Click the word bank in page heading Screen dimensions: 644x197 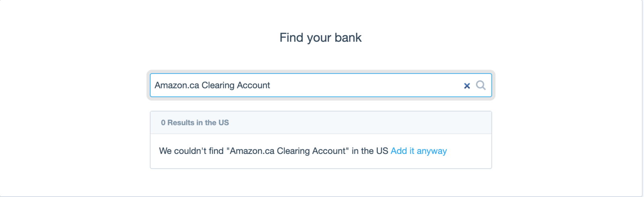click(348, 37)
